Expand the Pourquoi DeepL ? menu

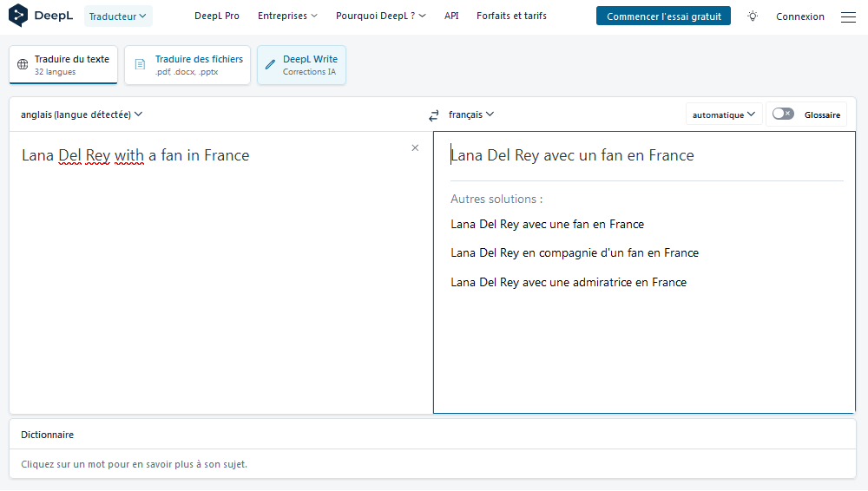point(381,16)
